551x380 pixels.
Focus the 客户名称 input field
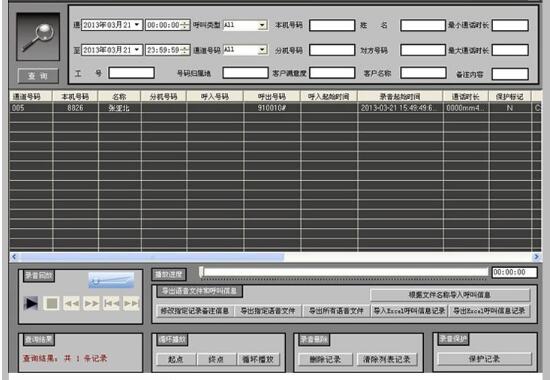(x=423, y=73)
